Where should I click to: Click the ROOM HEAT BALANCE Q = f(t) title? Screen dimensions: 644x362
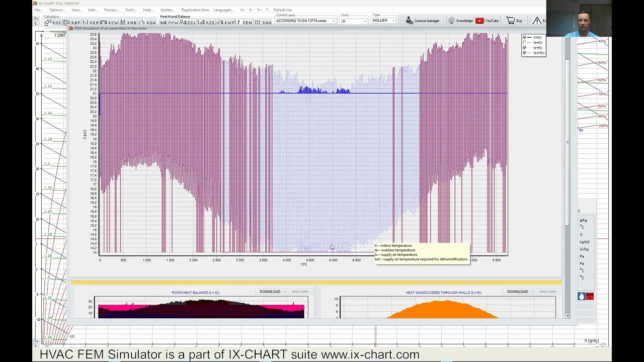(195, 293)
